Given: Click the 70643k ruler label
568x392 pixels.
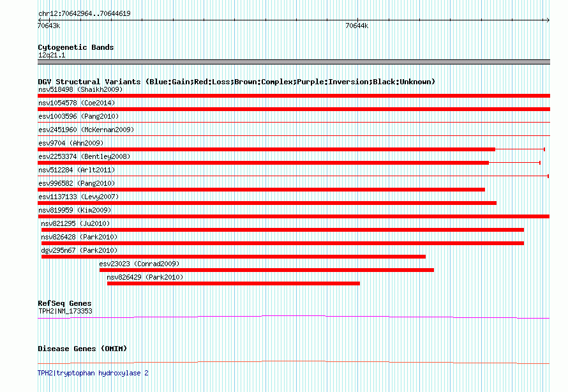Looking at the screenshot, I should [x=49, y=26].
